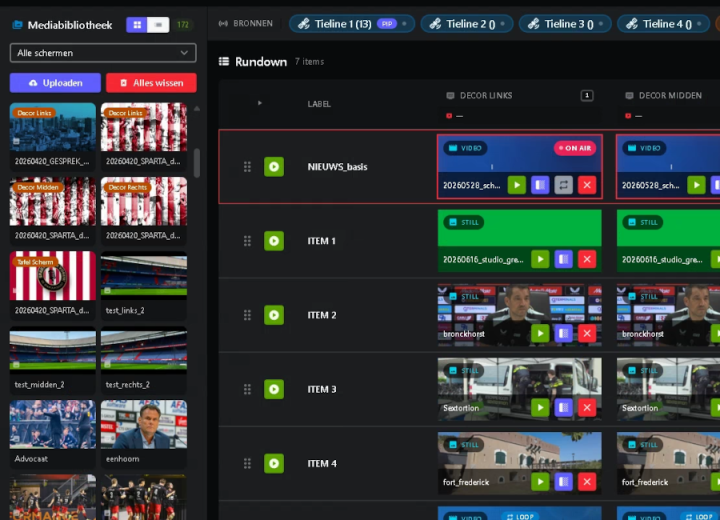Play the ITEM 3 rundown row
The width and height of the screenshot is (720, 520).
point(274,390)
